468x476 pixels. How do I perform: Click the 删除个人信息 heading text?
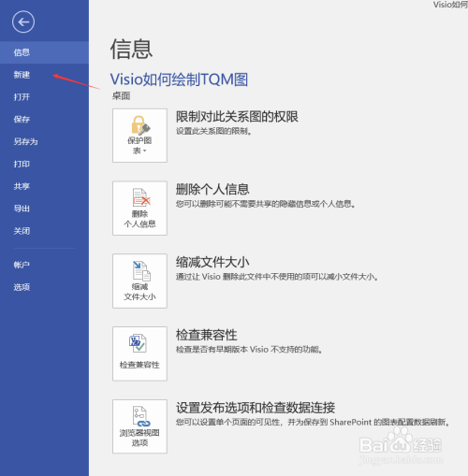(x=212, y=190)
